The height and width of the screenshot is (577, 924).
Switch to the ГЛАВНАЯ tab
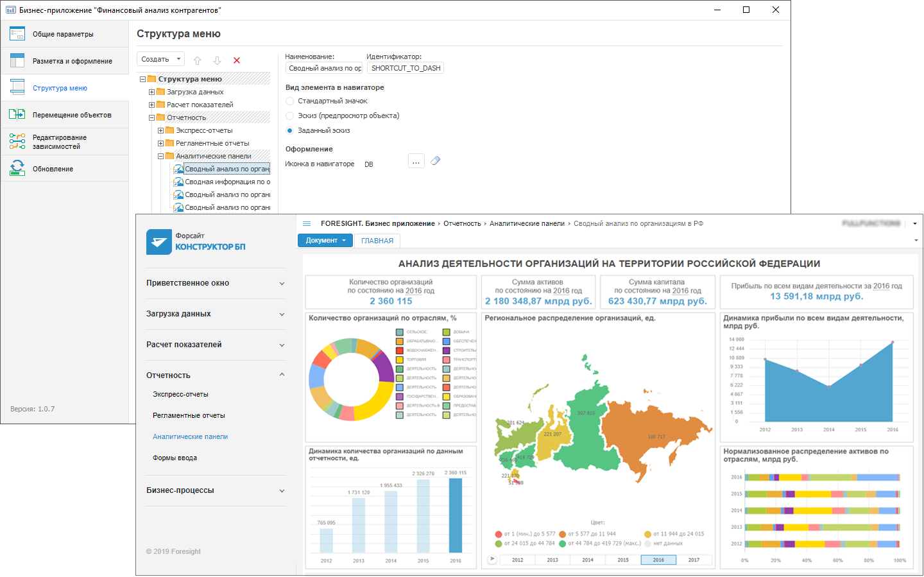[377, 241]
